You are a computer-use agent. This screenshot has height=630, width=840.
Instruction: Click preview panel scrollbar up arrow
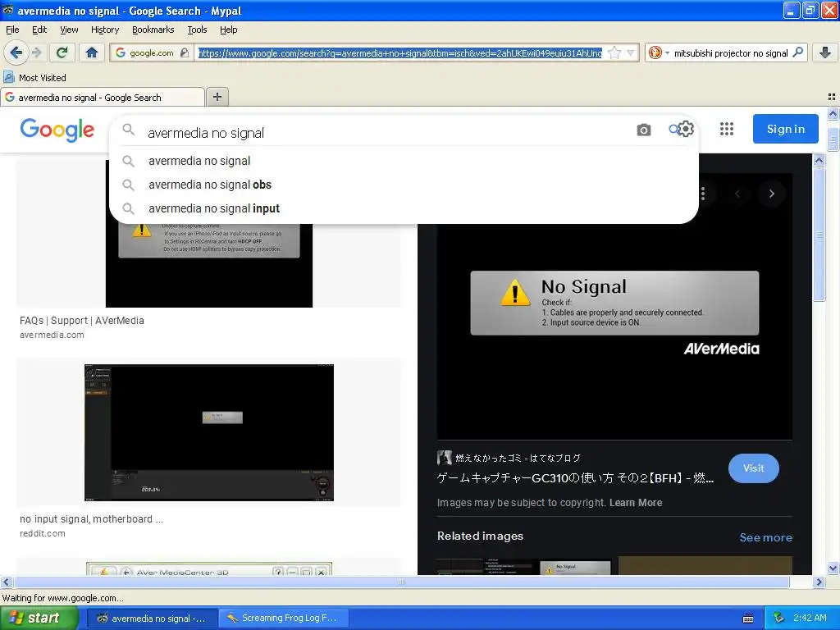(x=819, y=160)
